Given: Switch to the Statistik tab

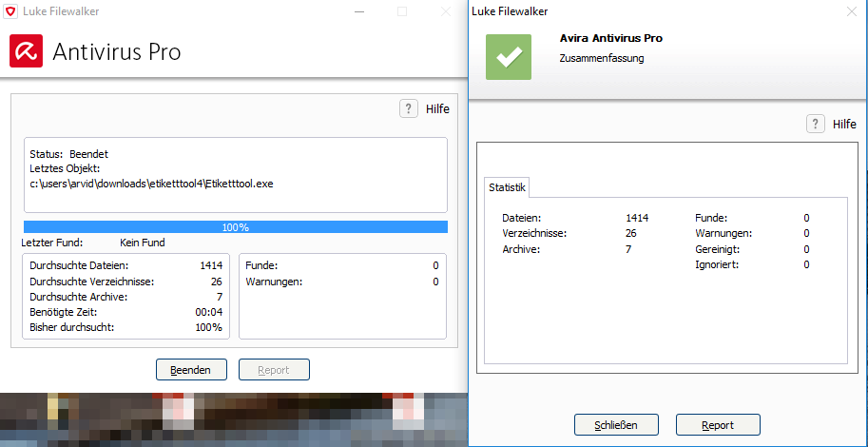Looking at the screenshot, I should (507, 187).
